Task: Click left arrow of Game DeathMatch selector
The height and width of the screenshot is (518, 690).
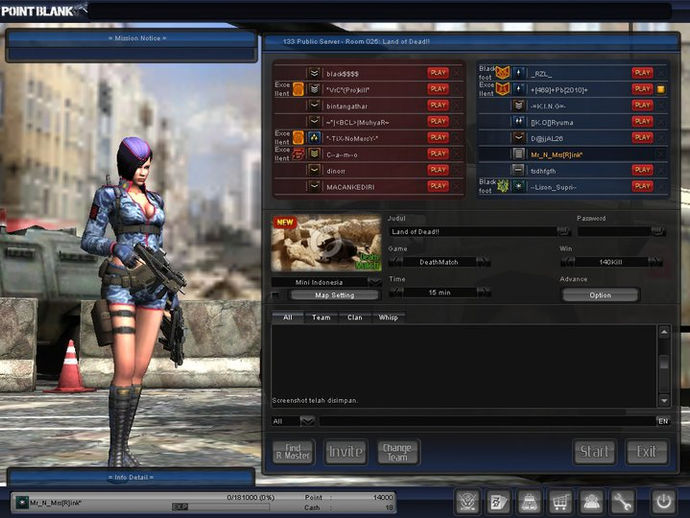Action: (x=396, y=262)
